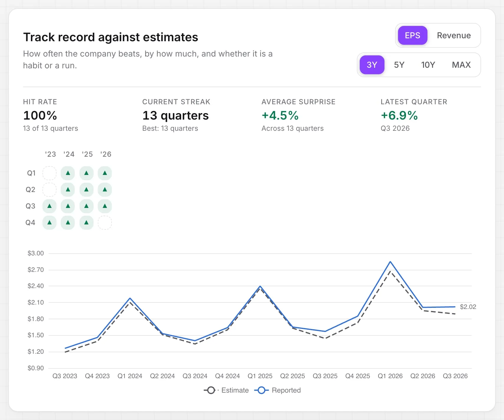Screen dimensions: 504x420
Task: Click the 13 quarters streak value
Action: (x=175, y=115)
